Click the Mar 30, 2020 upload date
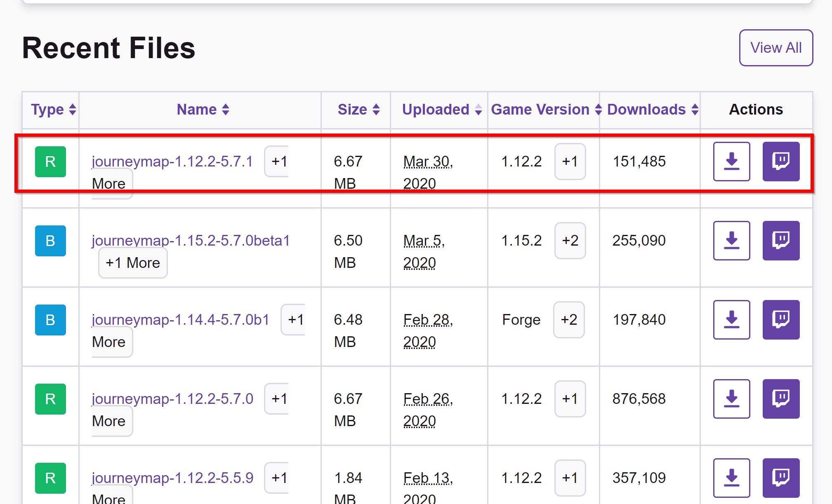 pyautogui.click(x=428, y=172)
